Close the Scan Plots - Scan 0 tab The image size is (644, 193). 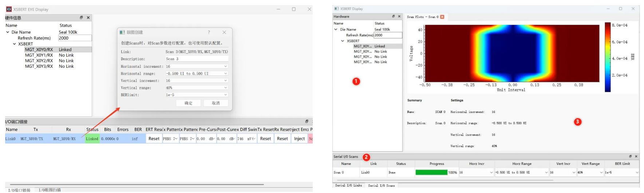click(x=442, y=17)
